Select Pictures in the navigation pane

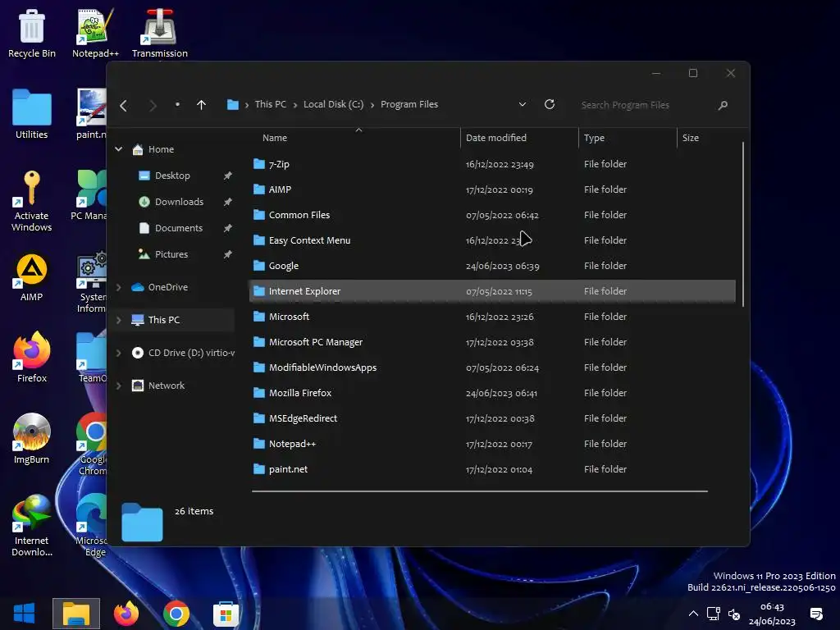click(x=171, y=254)
